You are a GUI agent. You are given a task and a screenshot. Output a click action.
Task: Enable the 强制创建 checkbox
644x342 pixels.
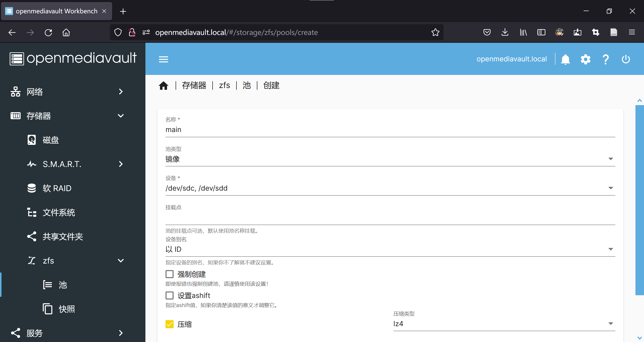(x=170, y=274)
